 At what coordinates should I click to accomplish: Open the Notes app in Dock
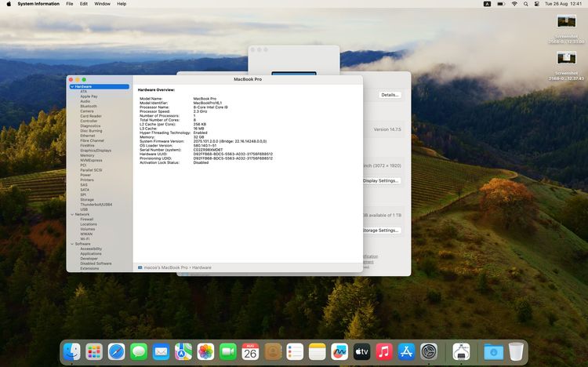(318, 352)
